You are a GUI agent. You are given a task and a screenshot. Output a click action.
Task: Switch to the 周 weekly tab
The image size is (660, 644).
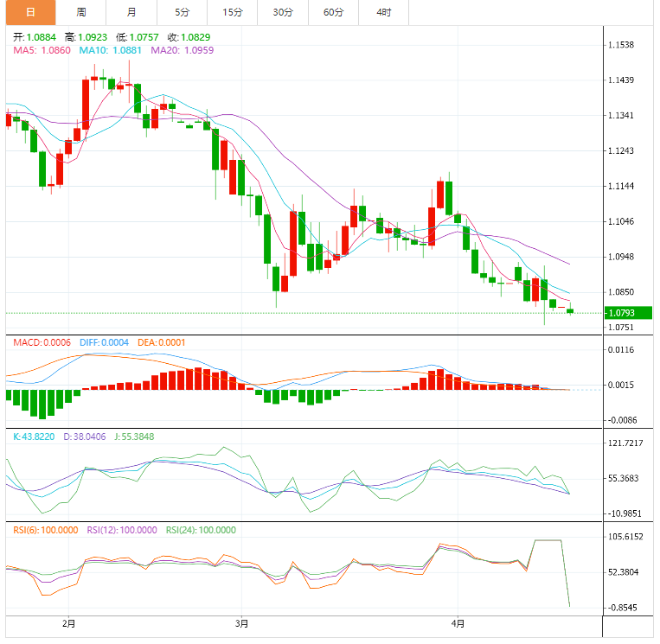81,12
